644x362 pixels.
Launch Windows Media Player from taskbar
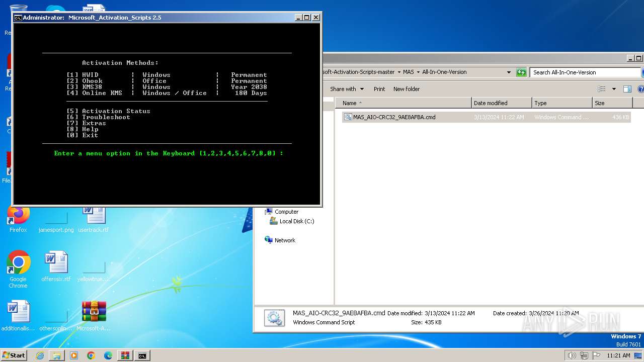[x=74, y=355]
